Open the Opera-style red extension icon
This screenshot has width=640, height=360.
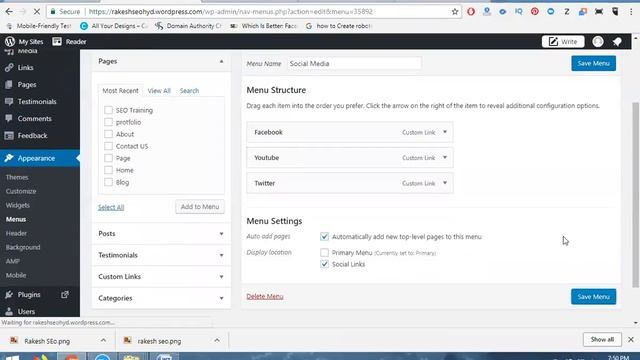coord(471,11)
